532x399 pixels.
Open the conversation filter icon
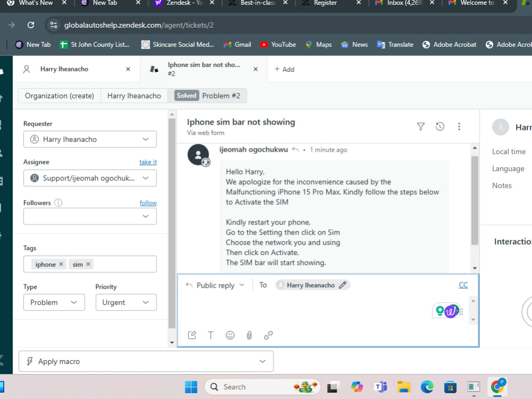[421, 127]
